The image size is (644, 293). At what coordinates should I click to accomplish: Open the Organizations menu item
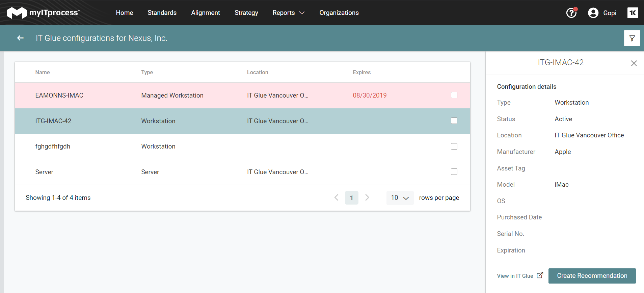(x=339, y=13)
